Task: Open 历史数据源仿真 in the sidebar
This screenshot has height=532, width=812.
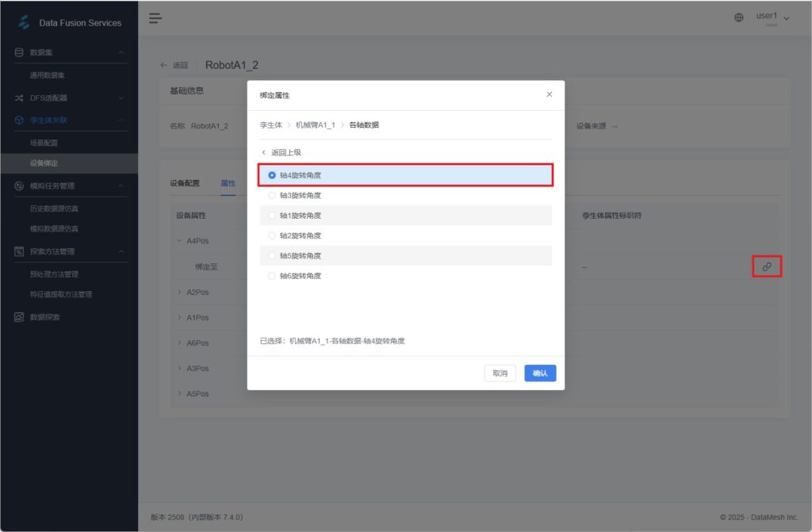Action: click(54, 209)
